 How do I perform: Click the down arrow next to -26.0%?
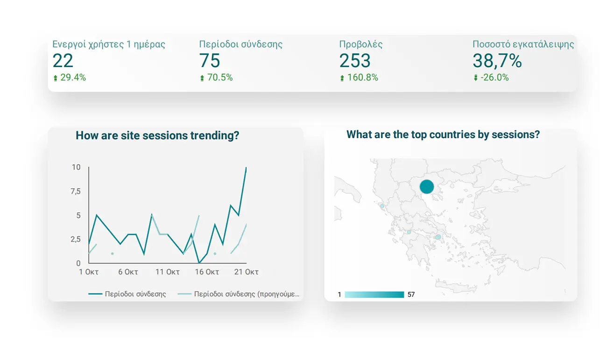click(476, 78)
